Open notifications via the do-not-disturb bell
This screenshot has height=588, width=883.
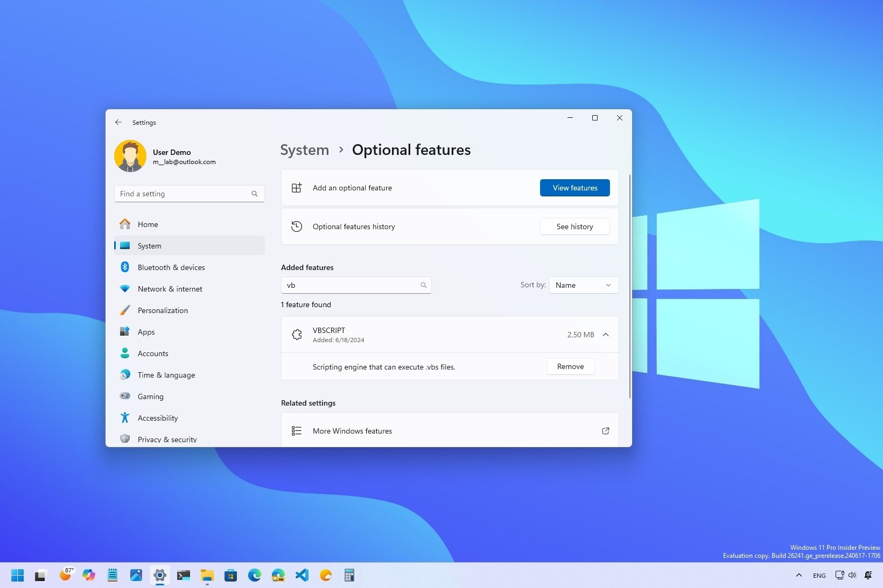[x=868, y=575]
